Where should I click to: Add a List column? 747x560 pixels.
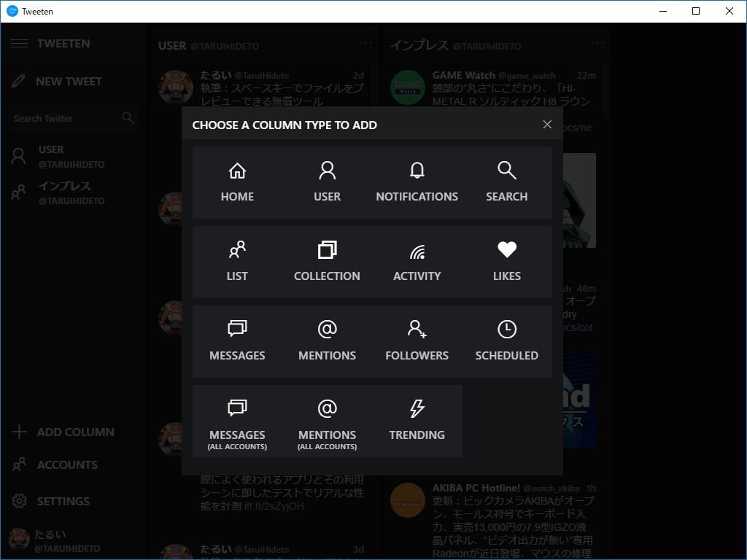coord(237,262)
